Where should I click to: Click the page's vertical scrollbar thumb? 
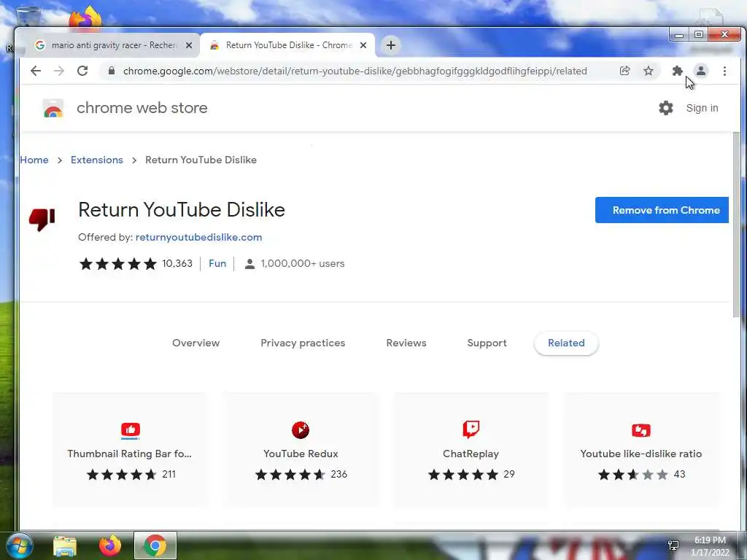737,225
